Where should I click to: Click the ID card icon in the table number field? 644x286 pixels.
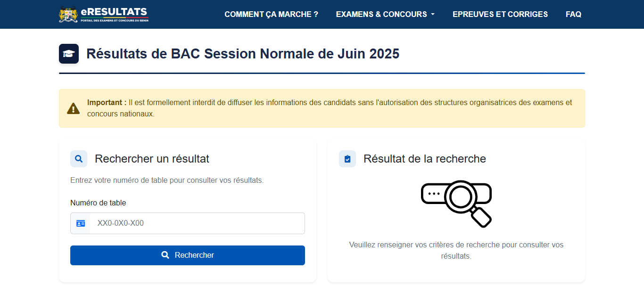pos(81,223)
